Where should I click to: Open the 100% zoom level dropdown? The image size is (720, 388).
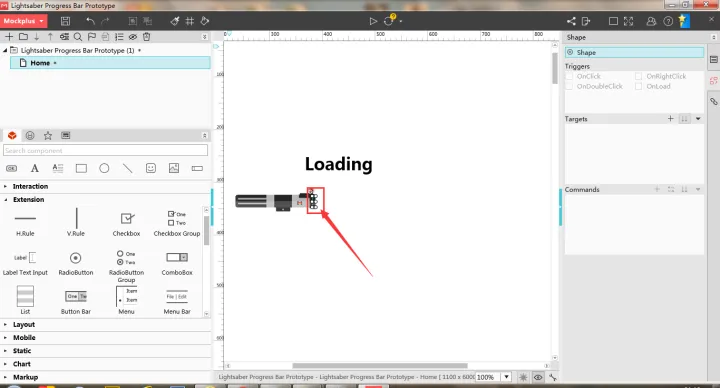(x=506, y=377)
